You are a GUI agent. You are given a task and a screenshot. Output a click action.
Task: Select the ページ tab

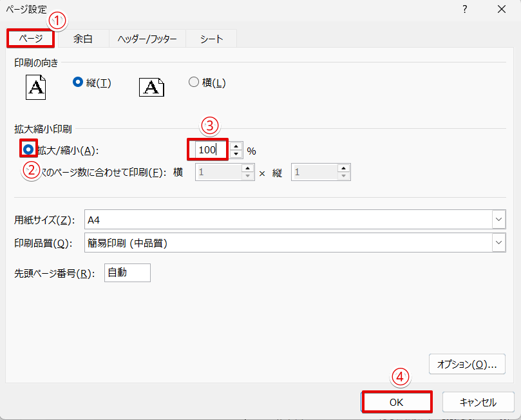coord(29,39)
